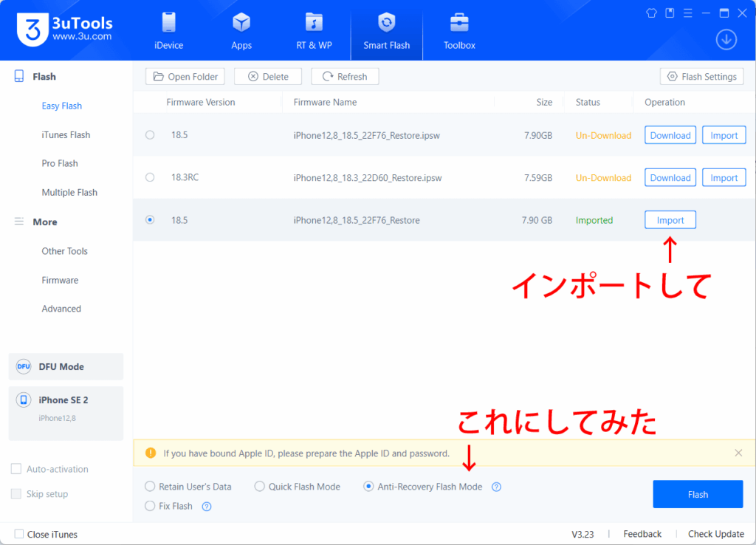Open Multiple Flash page
Screen dimensions: 756x545
[x=69, y=193]
